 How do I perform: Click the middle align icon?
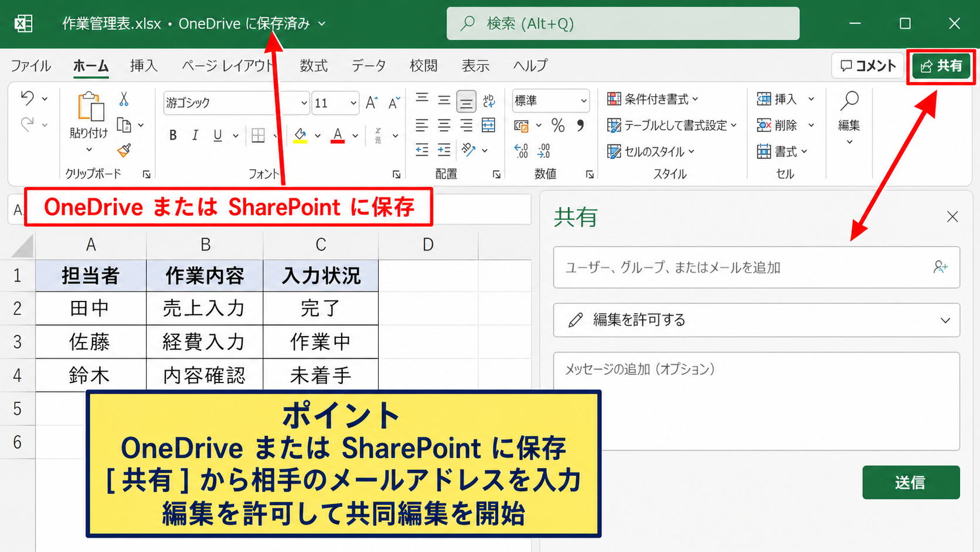click(444, 100)
